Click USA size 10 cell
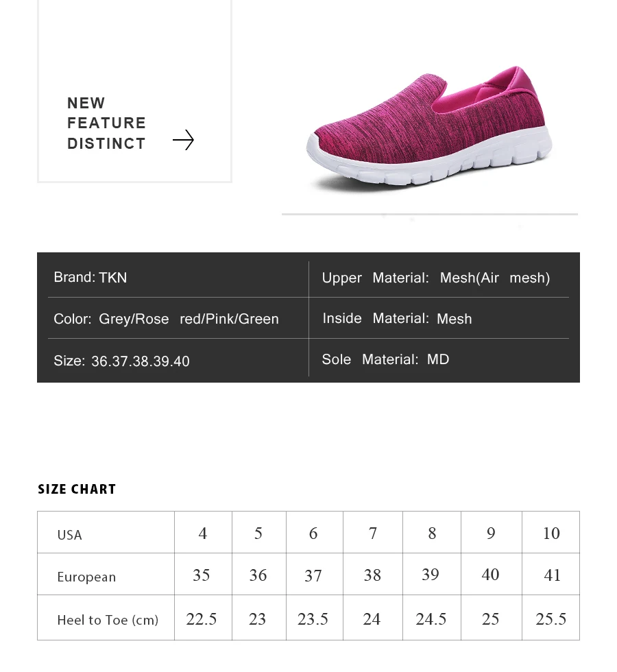 coord(551,532)
